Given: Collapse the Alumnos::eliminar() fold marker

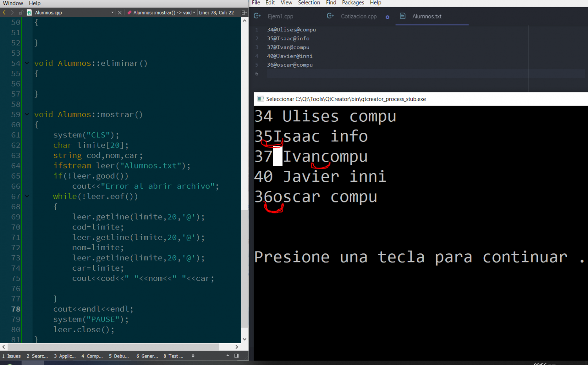Looking at the screenshot, I should (27, 63).
